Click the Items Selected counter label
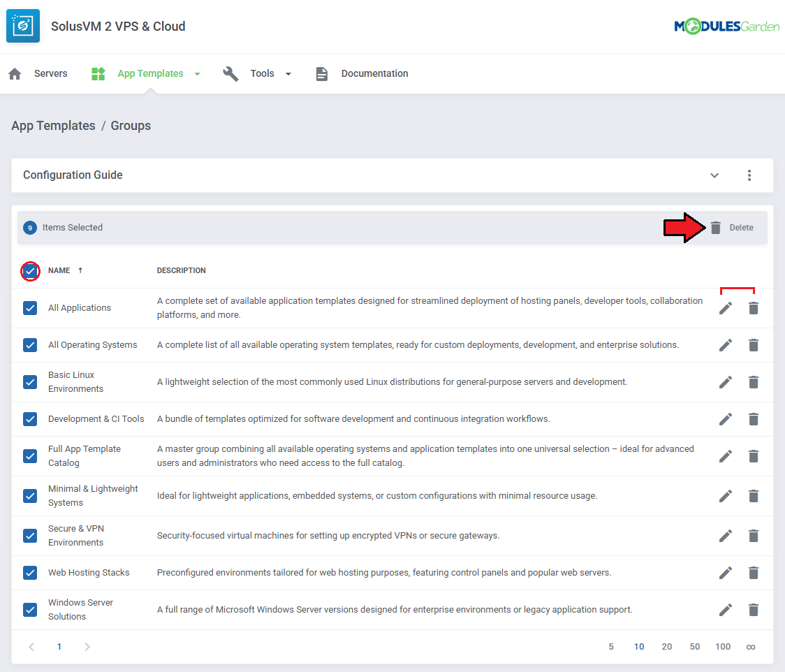The width and height of the screenshot is (785, 672). point(72,227)
